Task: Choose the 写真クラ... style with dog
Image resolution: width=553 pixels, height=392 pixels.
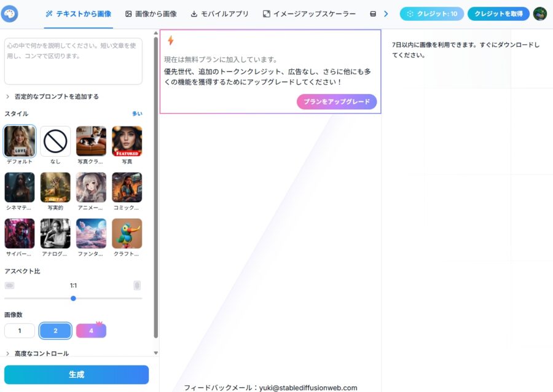Action: click(x=91, y=141)
